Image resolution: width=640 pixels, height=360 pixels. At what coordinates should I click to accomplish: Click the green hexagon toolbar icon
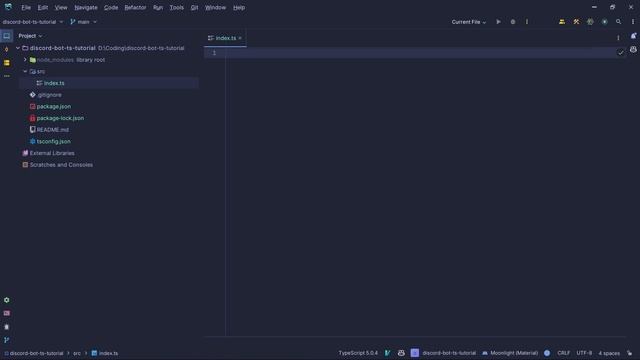[590, 22]
